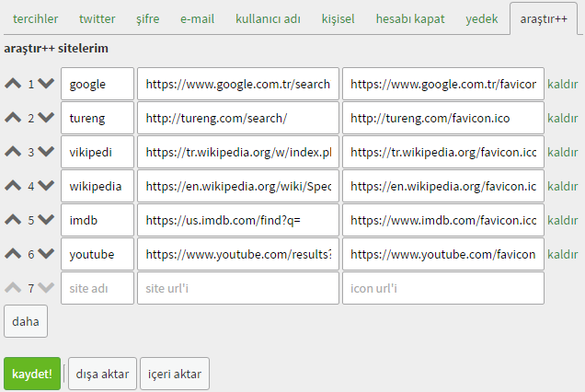Viewport: 585px width, 392px height.
Task: Focus the google site name field
Action: [97, 84]
